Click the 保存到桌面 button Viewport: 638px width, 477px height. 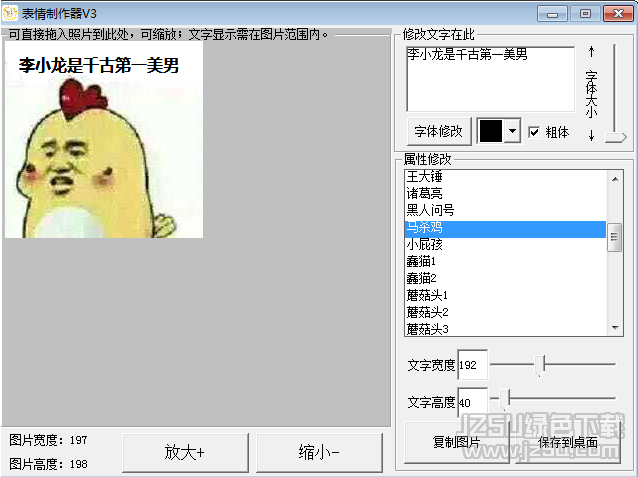click(568, 442)
